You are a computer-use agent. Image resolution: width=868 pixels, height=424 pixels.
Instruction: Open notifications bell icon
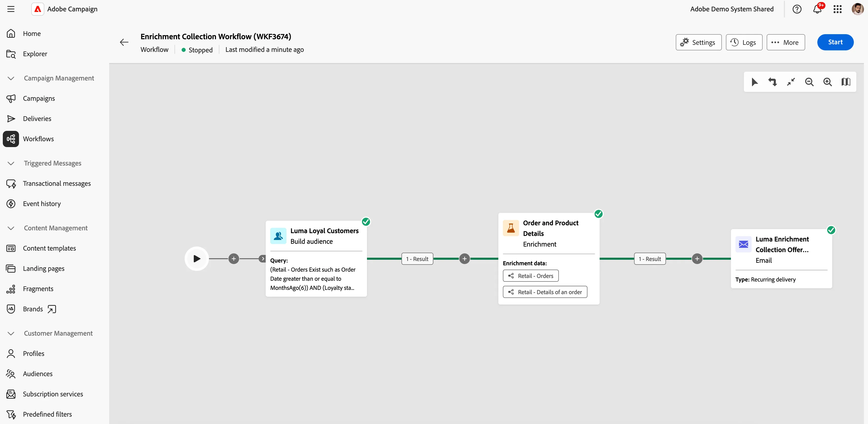tap(817, 9)
